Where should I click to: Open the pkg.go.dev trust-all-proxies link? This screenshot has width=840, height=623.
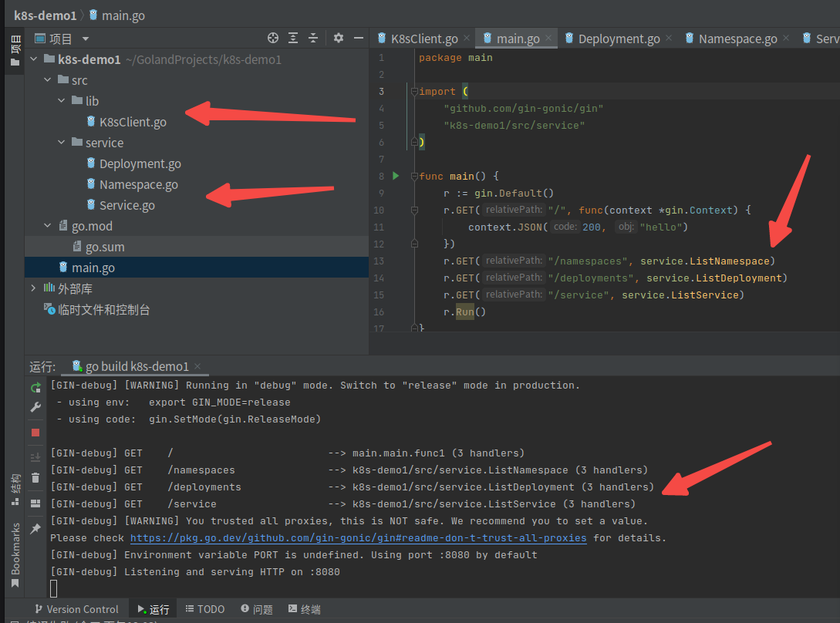[359, 538]
